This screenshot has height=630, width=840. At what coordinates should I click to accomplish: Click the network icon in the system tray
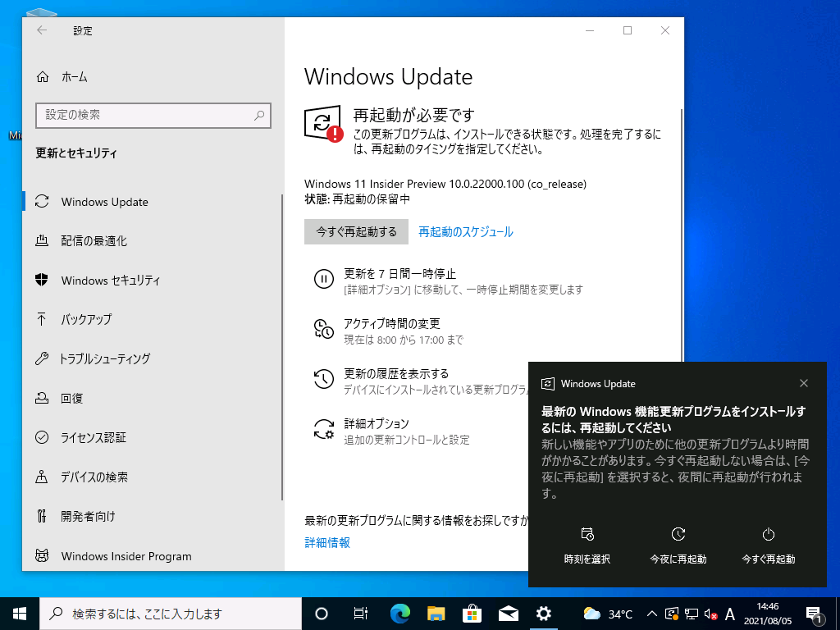click(692, 614)
